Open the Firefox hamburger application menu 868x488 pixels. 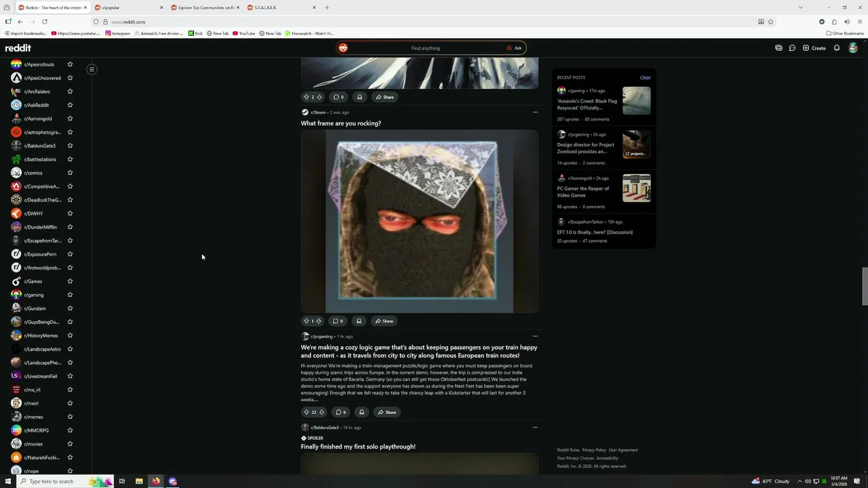(x=860, y=22)
